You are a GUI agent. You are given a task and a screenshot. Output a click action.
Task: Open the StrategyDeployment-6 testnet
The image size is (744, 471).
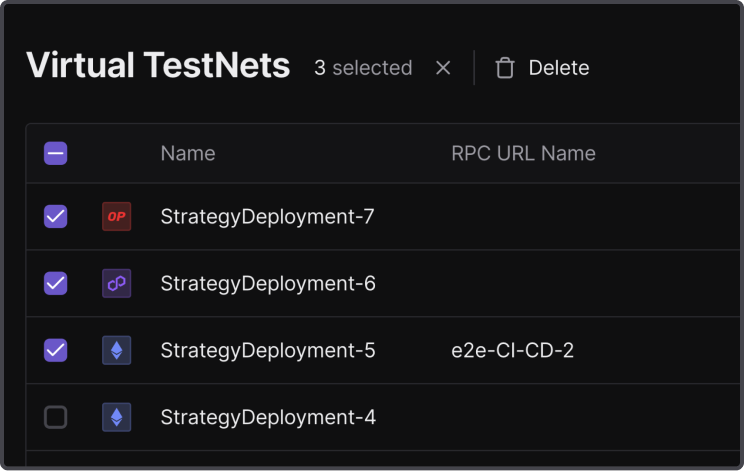(268, 283)
